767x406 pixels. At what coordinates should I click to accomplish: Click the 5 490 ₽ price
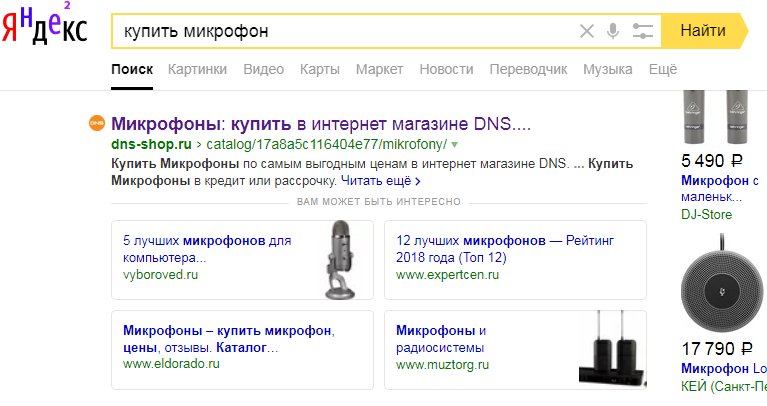point(712,161)
